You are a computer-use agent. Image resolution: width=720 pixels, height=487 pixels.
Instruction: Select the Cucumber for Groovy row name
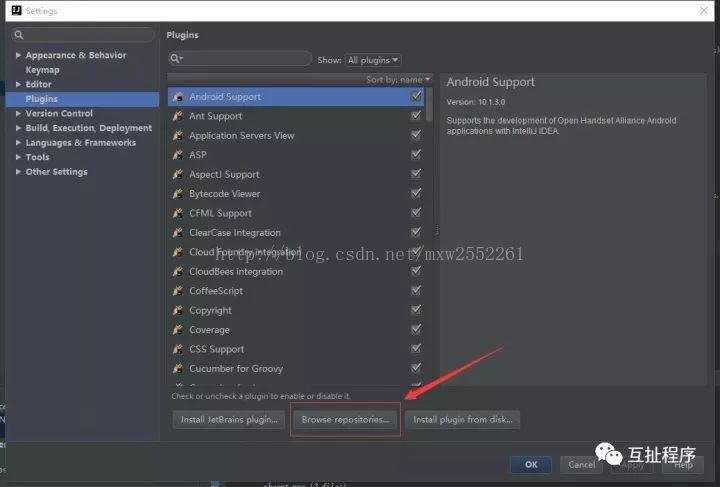pos(236,368)
